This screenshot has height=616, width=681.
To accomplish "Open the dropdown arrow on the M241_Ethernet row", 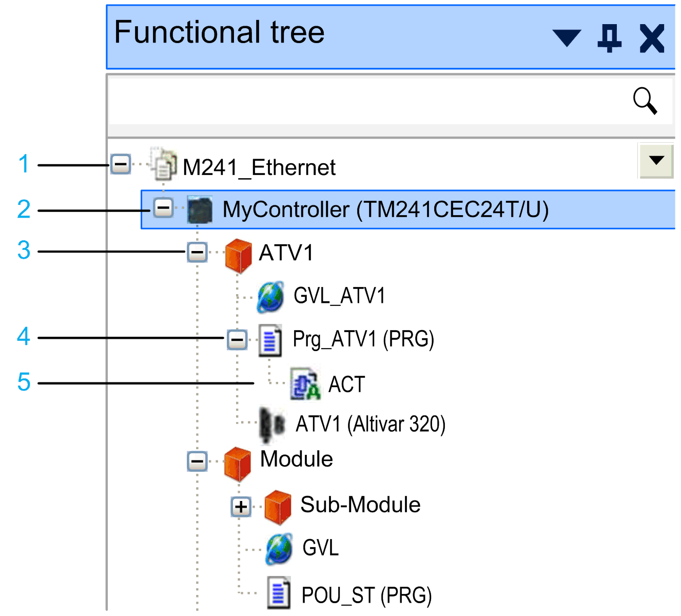I will [656, 160].
